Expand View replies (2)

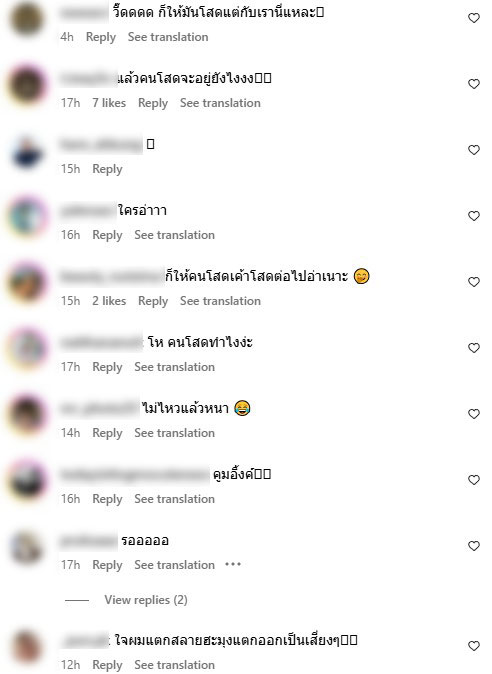(146, 600)
